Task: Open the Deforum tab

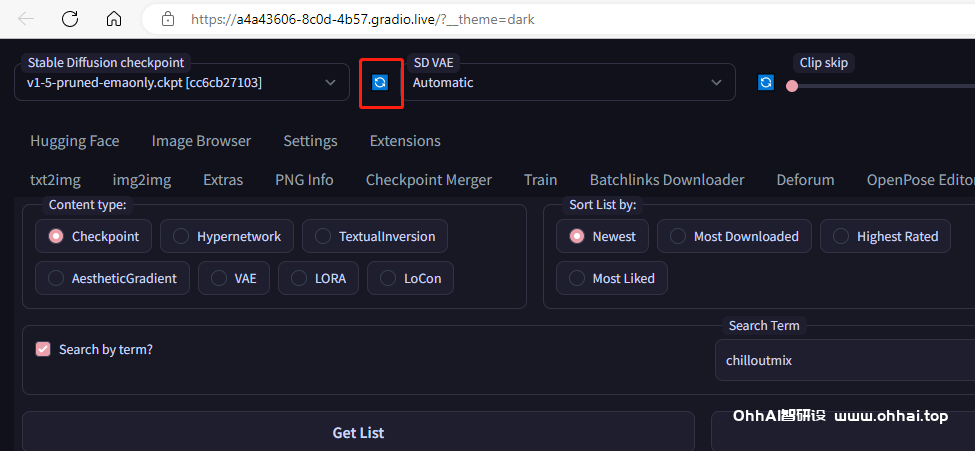Action: [805, 180]
